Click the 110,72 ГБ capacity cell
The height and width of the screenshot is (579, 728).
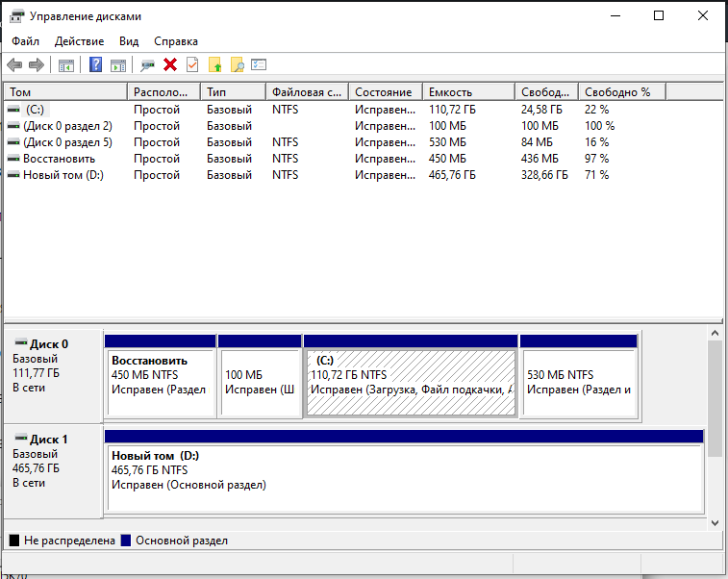coord(452,110)
